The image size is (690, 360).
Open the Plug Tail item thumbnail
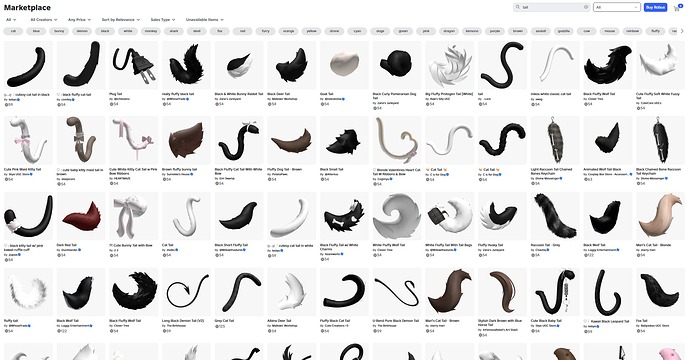(x=133, y=65)
